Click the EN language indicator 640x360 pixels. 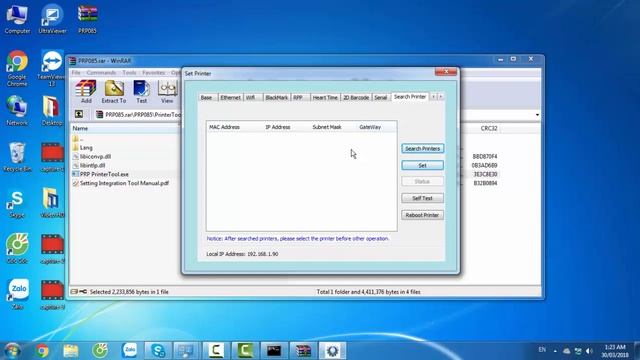[542, 350]
